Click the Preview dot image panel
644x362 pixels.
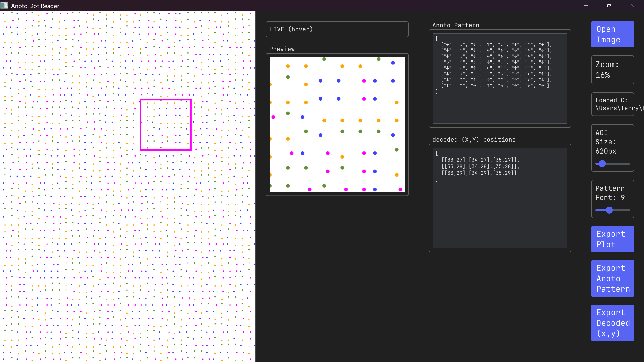tap(337, 124)
